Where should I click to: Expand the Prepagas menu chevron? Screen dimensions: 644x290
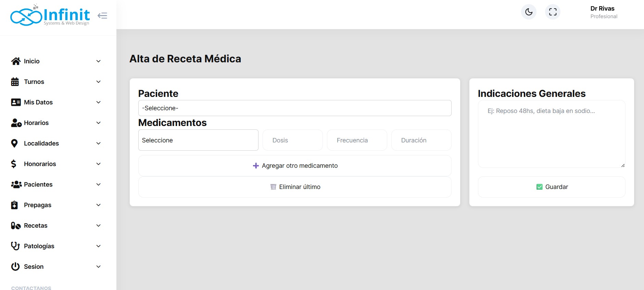[x=98, y=205]
